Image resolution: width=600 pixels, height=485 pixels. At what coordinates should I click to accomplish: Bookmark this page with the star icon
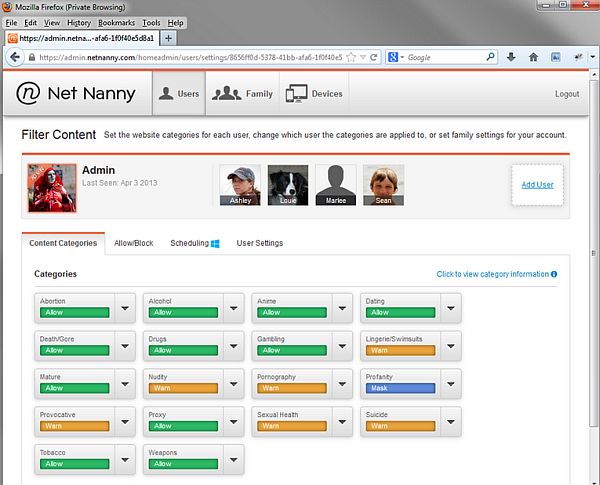tap(351, 57)
